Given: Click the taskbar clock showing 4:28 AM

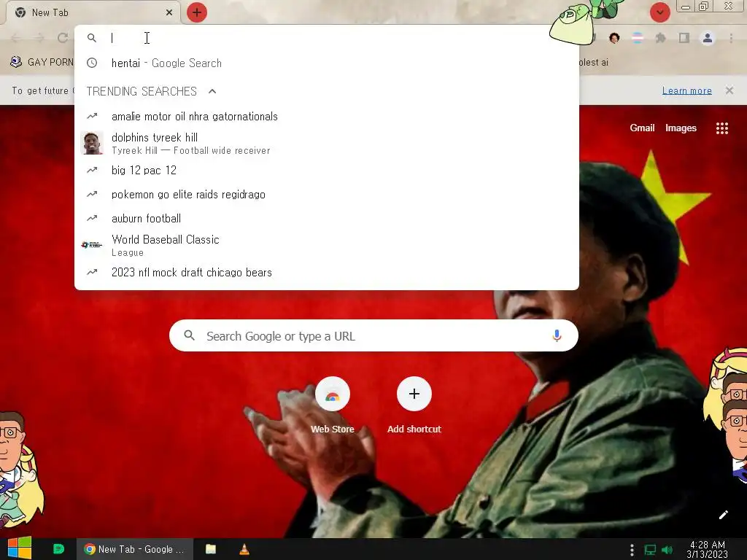Looking at the screenshot, I should click(x=708, y=549).
